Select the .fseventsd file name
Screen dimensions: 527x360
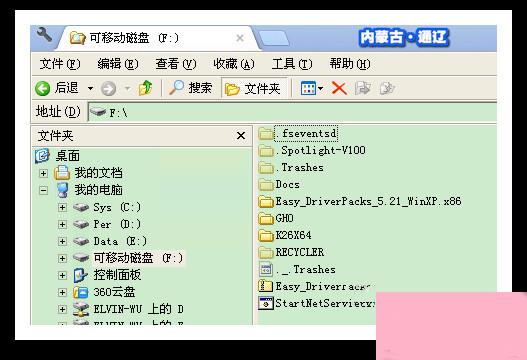(x=306, y=134)
